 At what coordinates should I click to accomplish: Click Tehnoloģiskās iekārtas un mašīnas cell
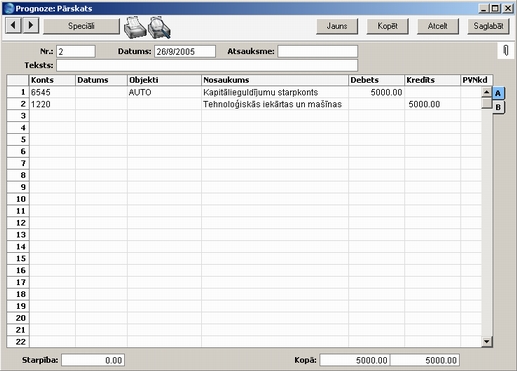(275, 104)
